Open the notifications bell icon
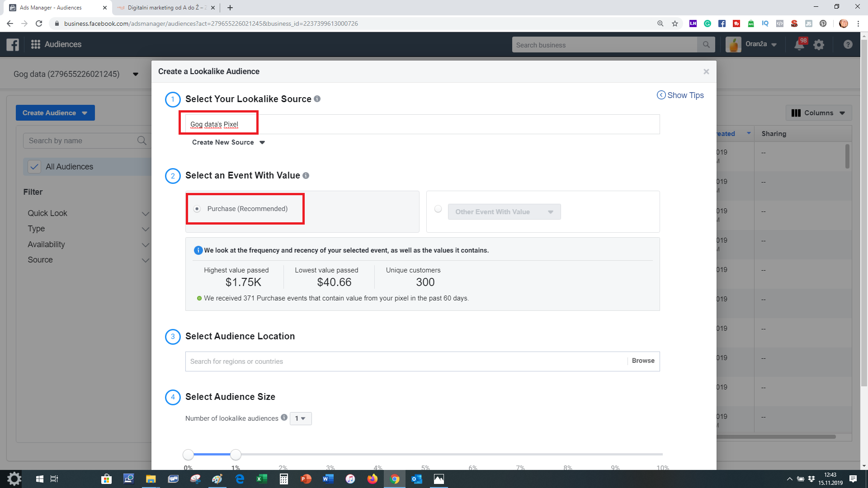The height and width of the screenshot is (488, 868). [x=799, y=45]
